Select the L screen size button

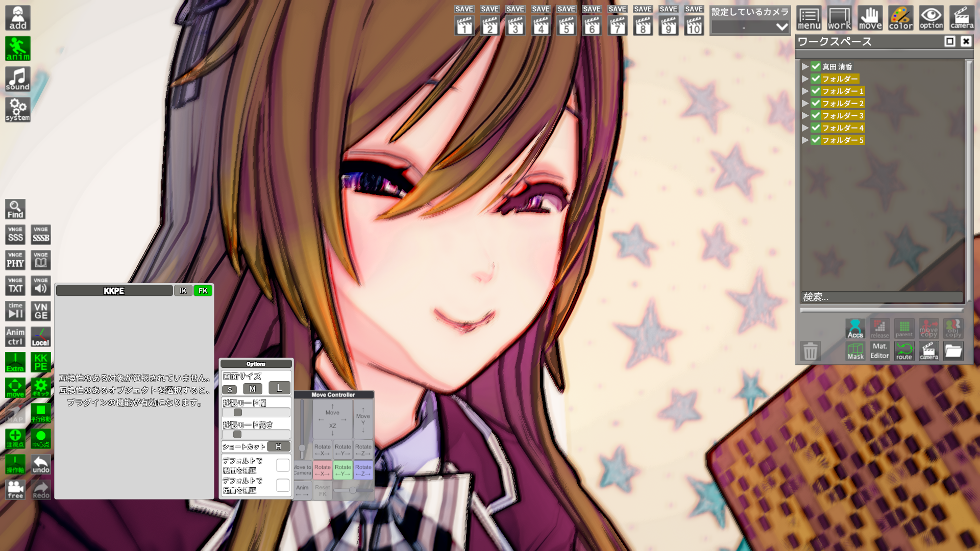pos(279,388)
